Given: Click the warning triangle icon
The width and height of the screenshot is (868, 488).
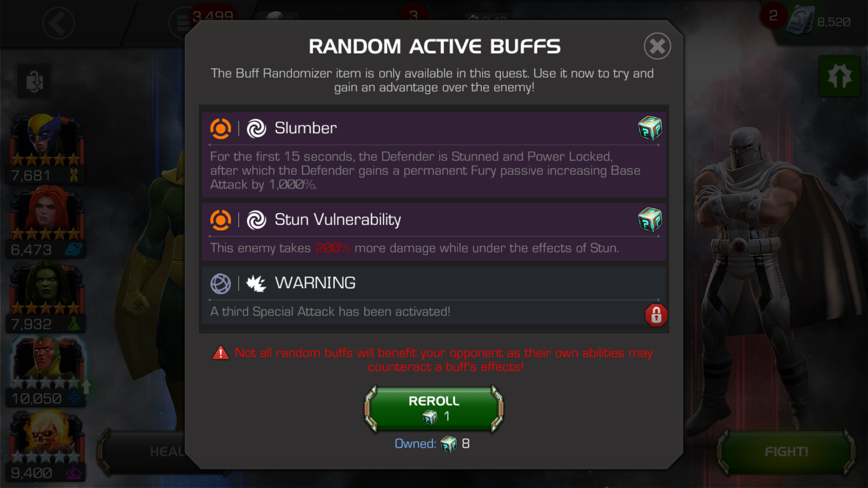Looking at the screenshot, I should pyautogui.click(x=221, y=353).
